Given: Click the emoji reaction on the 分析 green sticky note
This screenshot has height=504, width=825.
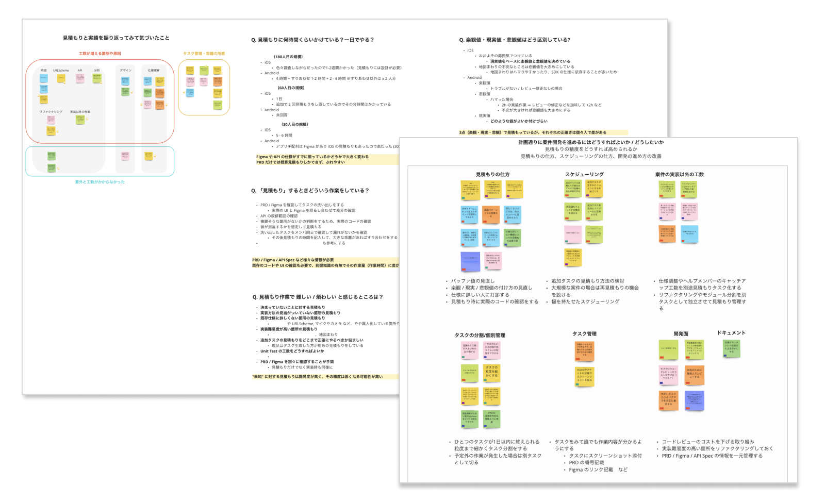Looking at the screenshot, I should tap(101, 82).
